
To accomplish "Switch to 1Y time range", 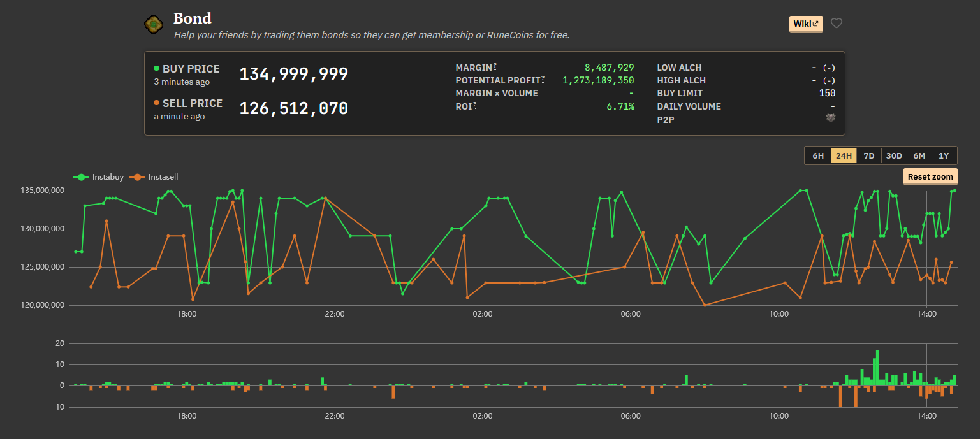I will [944, 155].
